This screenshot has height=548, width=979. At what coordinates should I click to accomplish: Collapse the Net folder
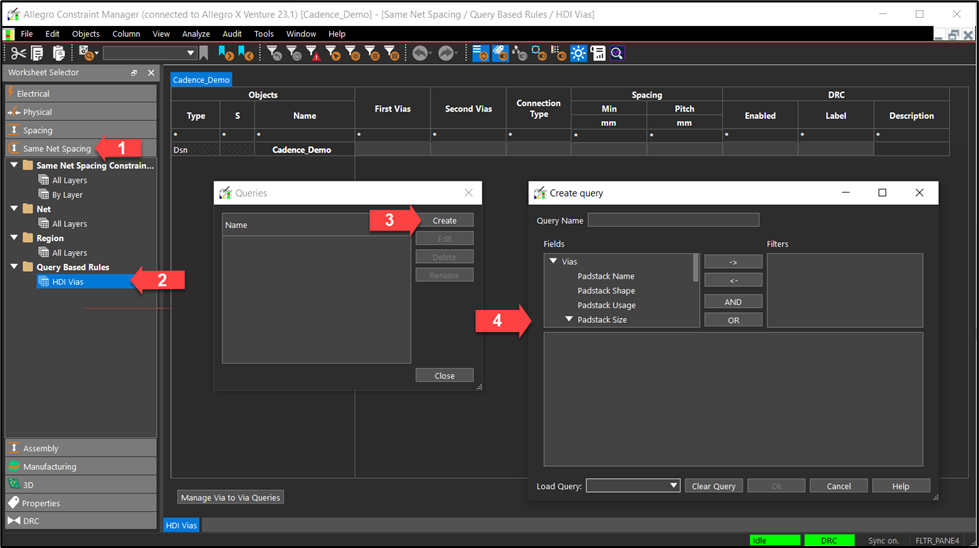pos(14,208)
